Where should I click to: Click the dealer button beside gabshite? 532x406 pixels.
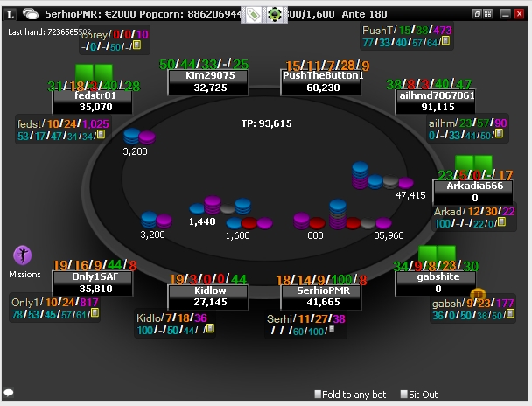point(478,294)
